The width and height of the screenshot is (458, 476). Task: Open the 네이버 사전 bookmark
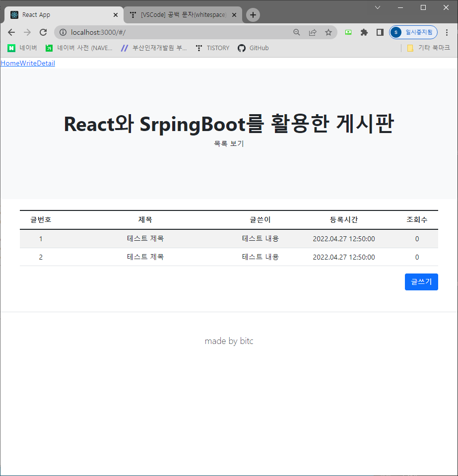pos(79,48)
